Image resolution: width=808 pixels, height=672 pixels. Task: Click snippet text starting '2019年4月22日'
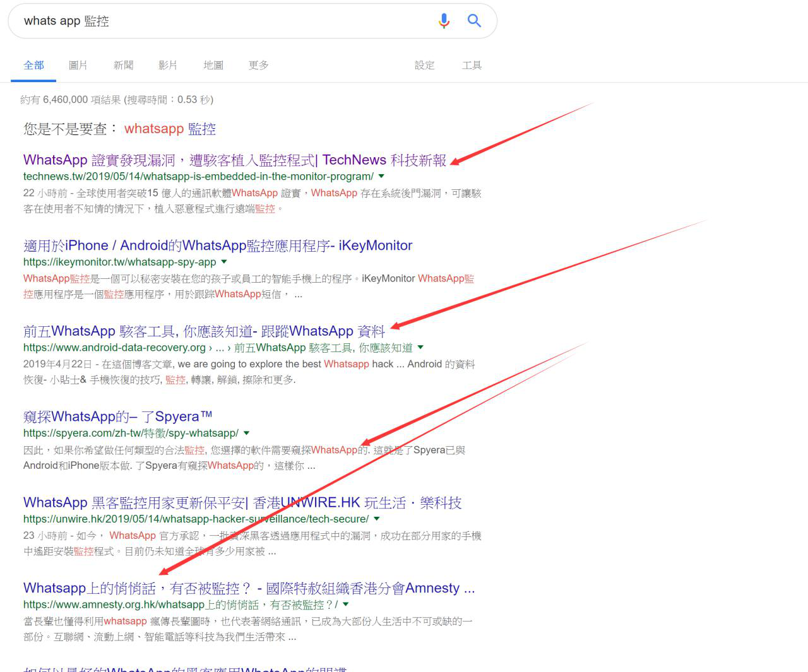click(x=249, y=372)
